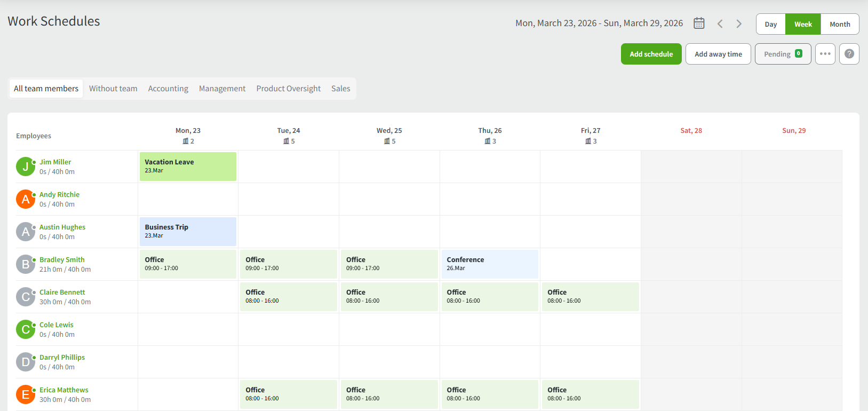Open the calendar date picker icon

point(699,23)
